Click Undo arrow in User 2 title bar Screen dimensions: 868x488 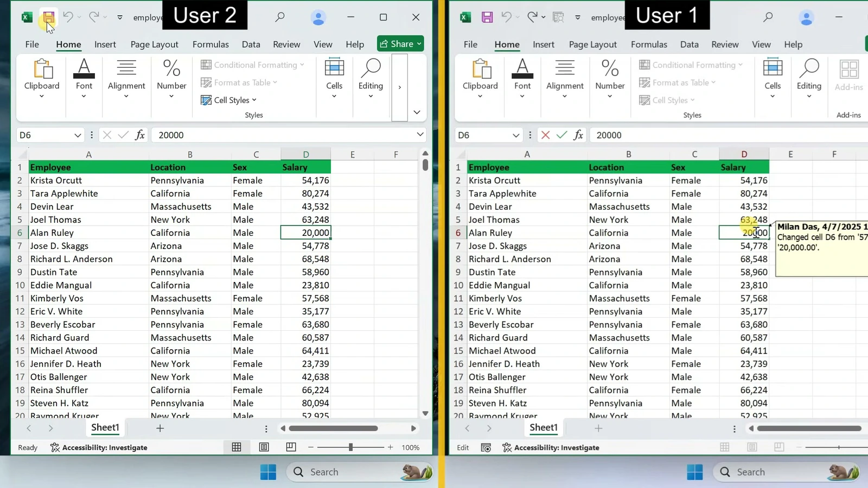(x=68, y=17)
